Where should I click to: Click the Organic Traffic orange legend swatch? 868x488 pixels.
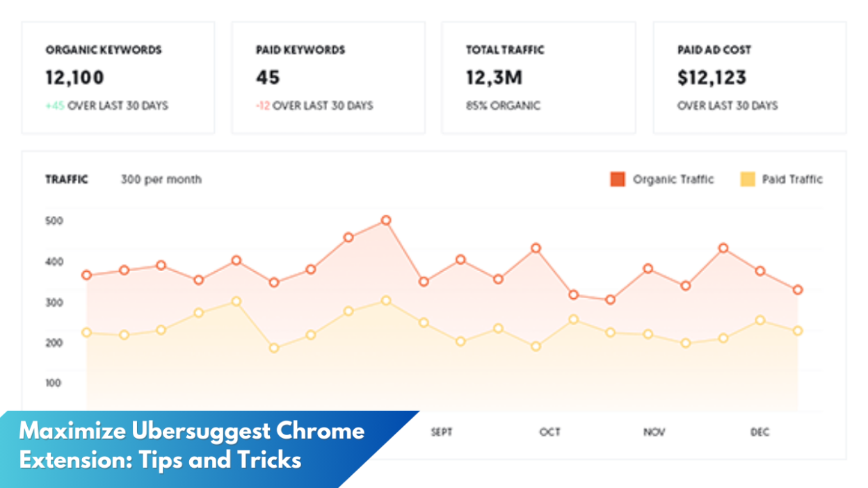coord(618,179)
